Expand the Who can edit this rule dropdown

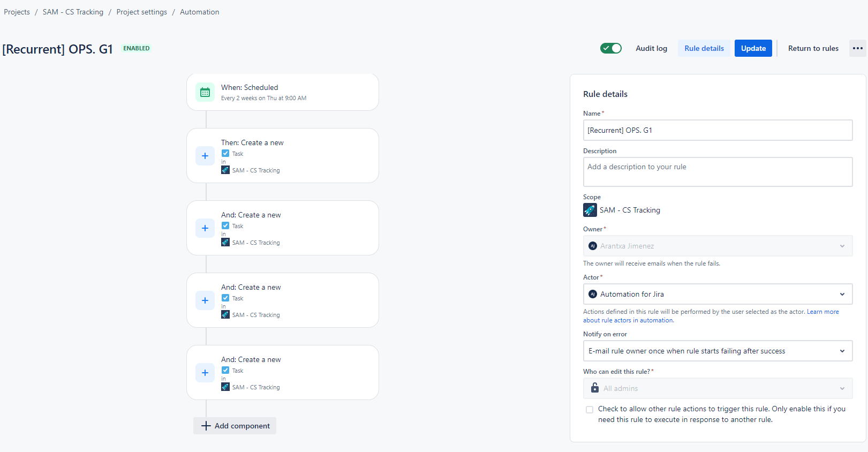[x=718, y=388]
